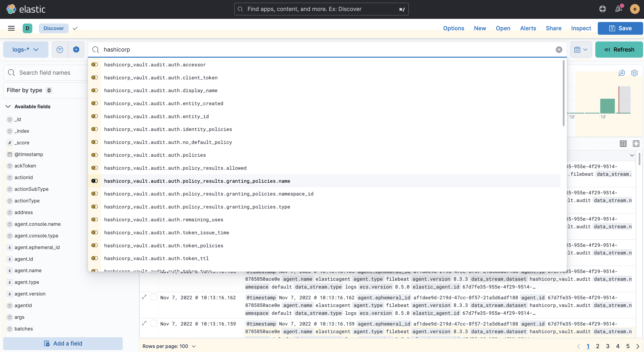
Task: Toggle hashicorp_vault.audit.auth.no_default_policy field
Action: [x=94, y=142]
